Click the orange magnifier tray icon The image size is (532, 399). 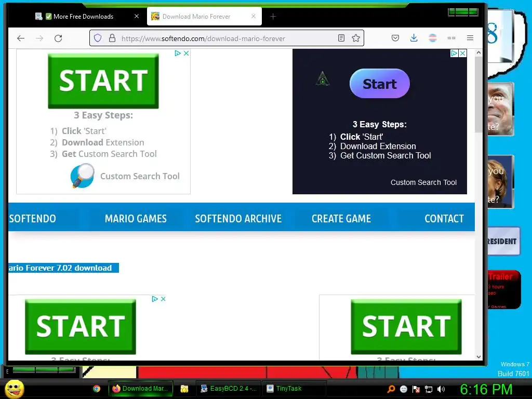(x=391, y=389)
